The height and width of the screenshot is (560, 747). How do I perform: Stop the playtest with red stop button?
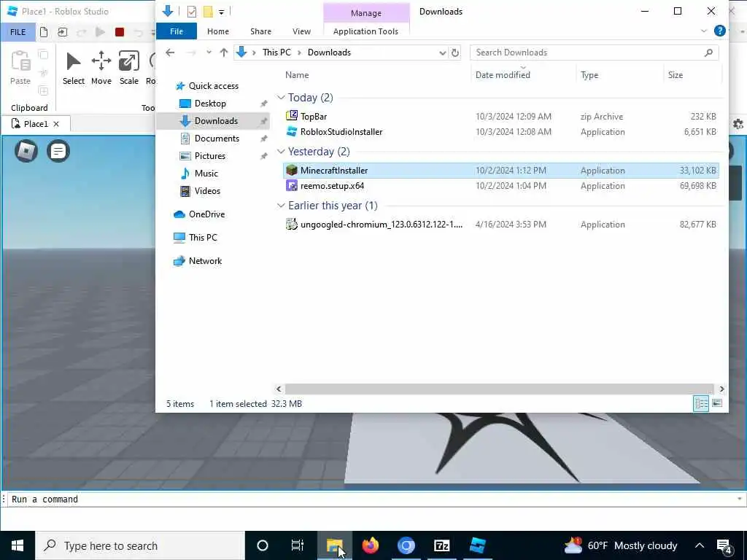[120, 32]
